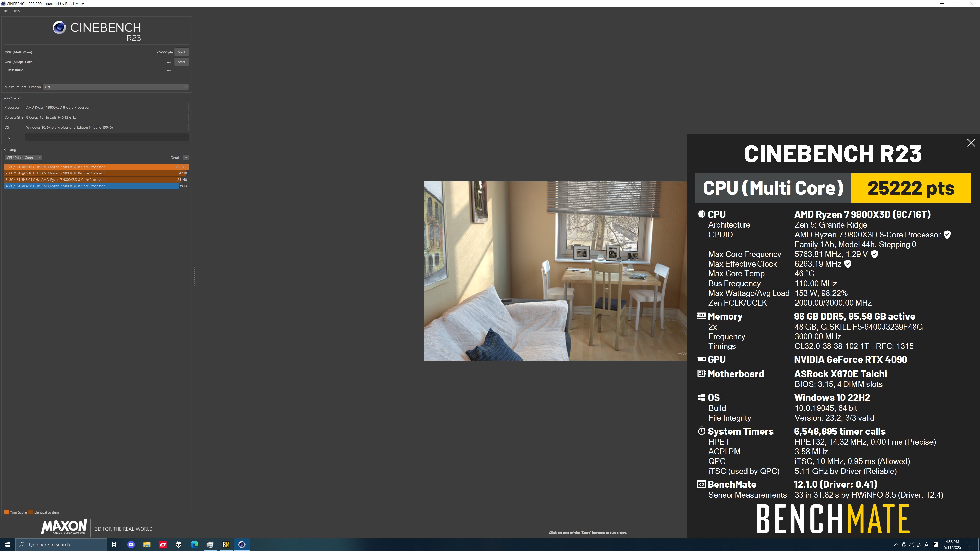Open the CPU (Multi Core) ranking dropdown
Viewport: 980px width, 551px height.
[23, 157]
